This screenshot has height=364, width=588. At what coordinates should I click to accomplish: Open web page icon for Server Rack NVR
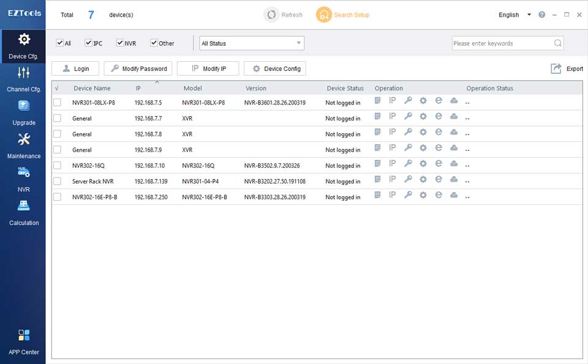point(439,179)
